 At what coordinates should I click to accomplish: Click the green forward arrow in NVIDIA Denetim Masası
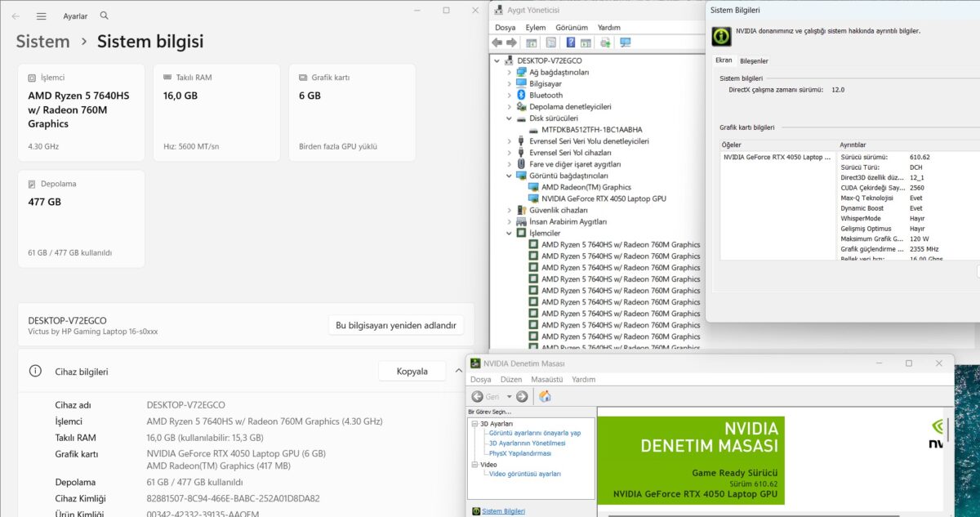pyautogui.click(x=522, y=396)
